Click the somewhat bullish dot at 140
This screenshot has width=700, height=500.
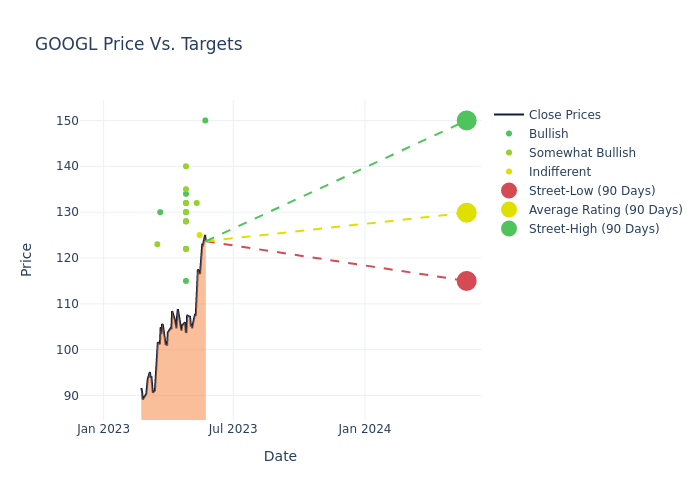coord(186,166)
